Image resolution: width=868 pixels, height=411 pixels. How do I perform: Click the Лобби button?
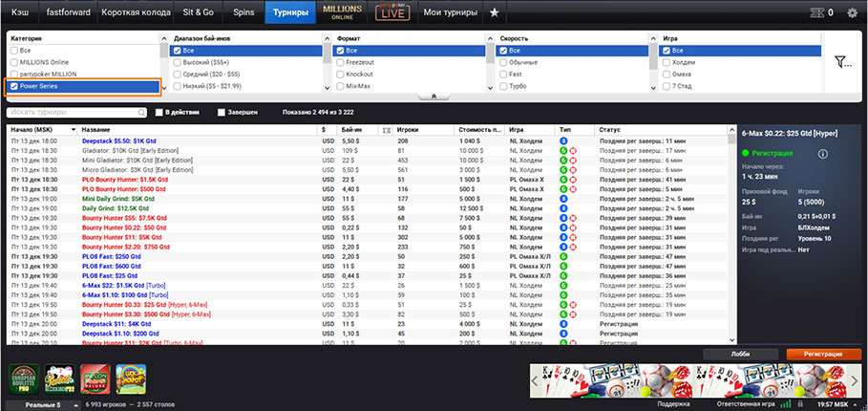tap(740, 354)
